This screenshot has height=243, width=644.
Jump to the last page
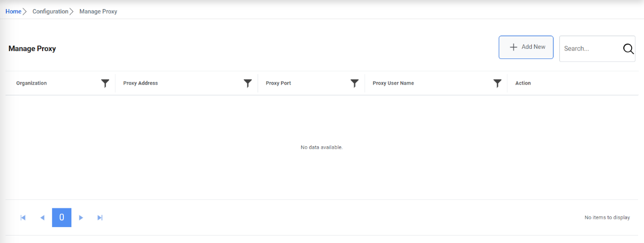(x=100, y=217)
